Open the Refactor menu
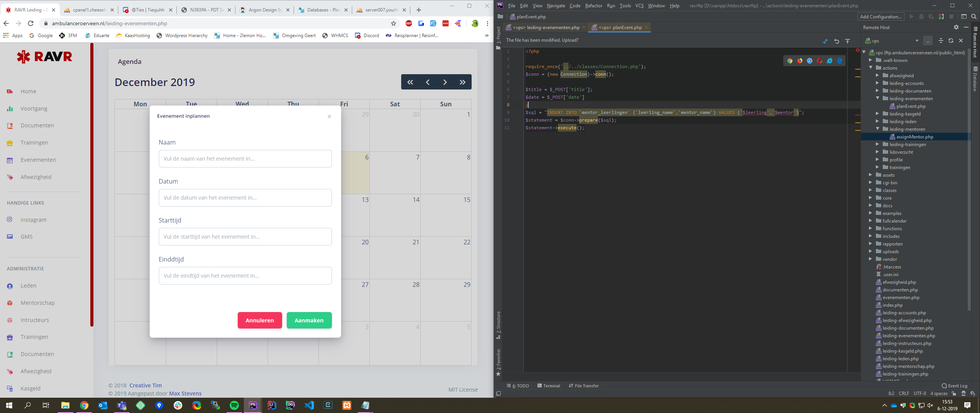The image size is (980, 413). point(593,5)
